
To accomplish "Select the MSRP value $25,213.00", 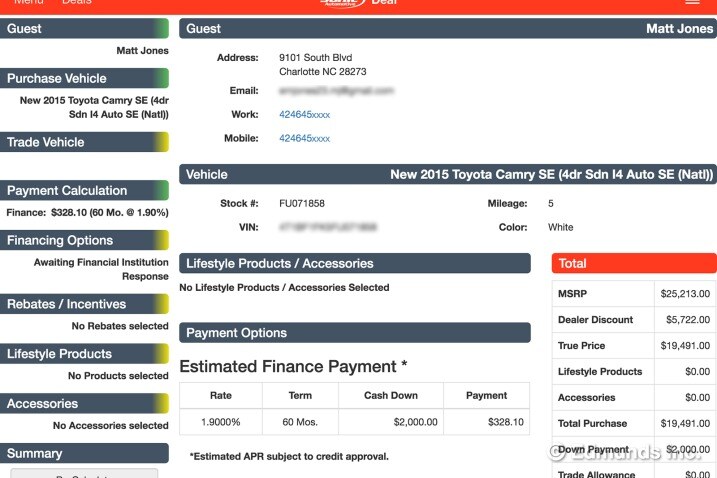I will pos(685,294).
